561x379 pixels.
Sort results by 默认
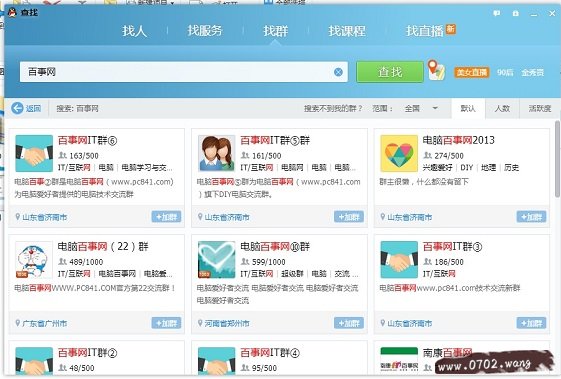468,108
